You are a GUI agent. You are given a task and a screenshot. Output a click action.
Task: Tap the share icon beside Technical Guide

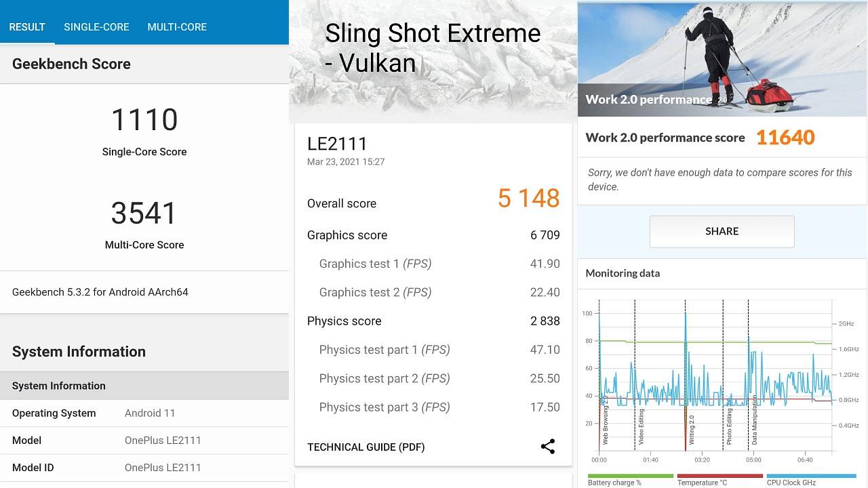pos(548,447)
